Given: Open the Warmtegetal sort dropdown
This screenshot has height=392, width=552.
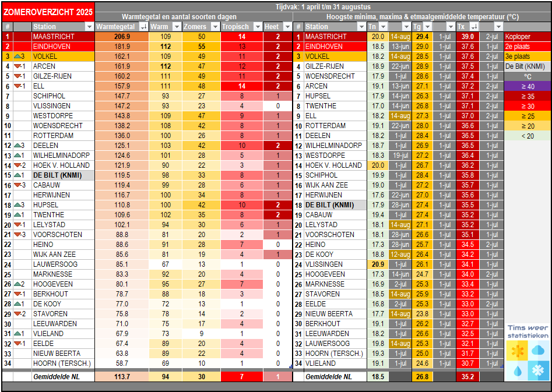Looking at the screenshot, I should coord(143,27).
